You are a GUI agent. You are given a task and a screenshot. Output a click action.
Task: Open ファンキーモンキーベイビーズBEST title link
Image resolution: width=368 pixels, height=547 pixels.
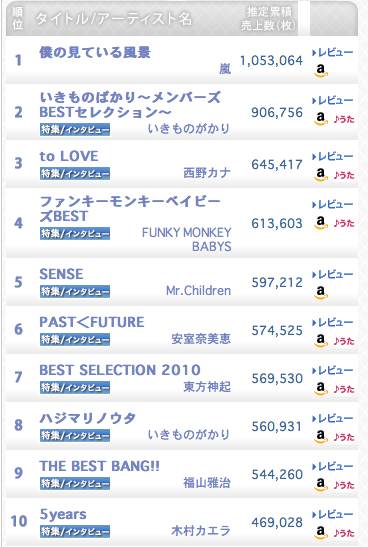(130, 209)
